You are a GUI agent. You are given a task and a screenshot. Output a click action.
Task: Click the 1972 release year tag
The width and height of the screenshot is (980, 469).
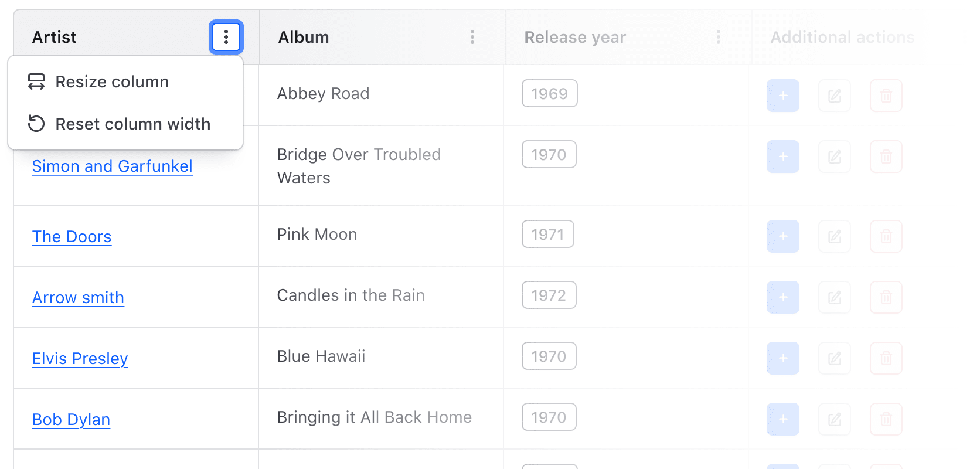[x=549, y=295]
